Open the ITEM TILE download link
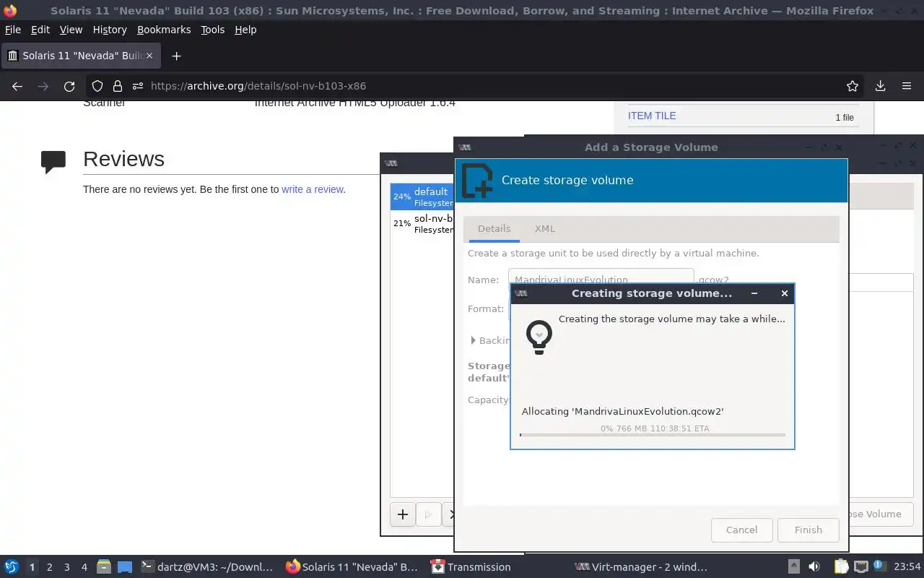Viewport: 924px width, 578px height. point(652,116)
